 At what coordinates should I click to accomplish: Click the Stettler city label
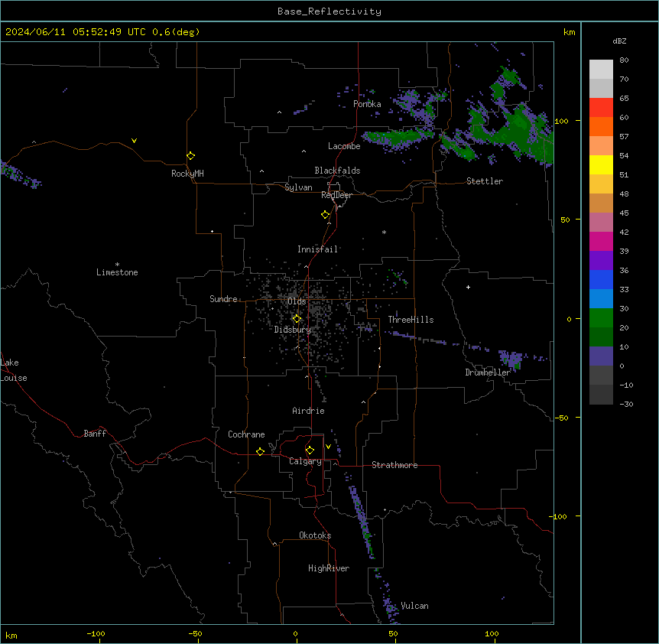pos(485,181)
